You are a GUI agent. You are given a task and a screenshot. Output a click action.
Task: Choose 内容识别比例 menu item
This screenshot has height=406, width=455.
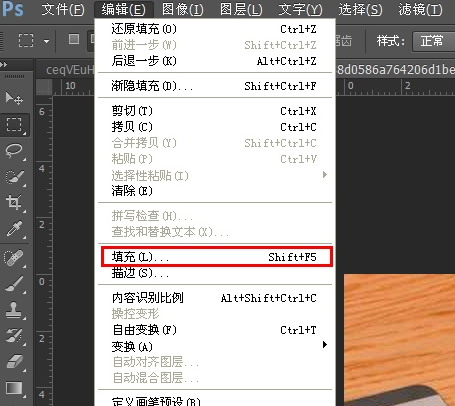[x=215, y=298]
